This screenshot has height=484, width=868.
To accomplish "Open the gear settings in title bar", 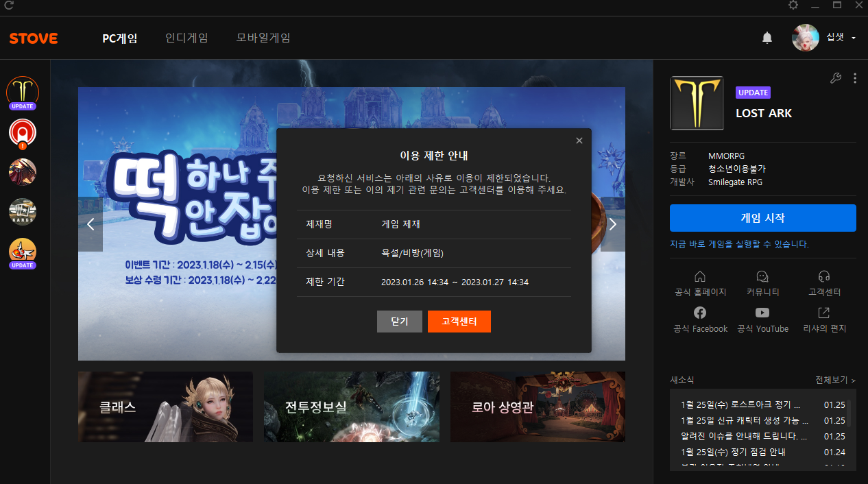I will tap(793, 5).
